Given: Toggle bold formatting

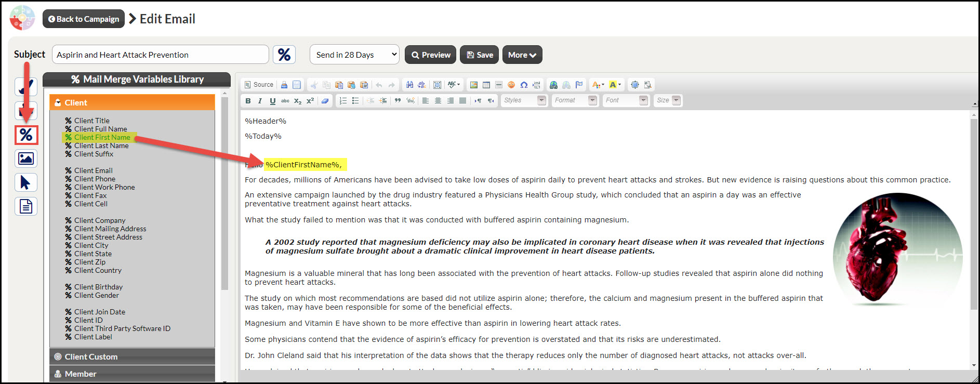Looking at the screenshot, I should (x=248, y=101).
